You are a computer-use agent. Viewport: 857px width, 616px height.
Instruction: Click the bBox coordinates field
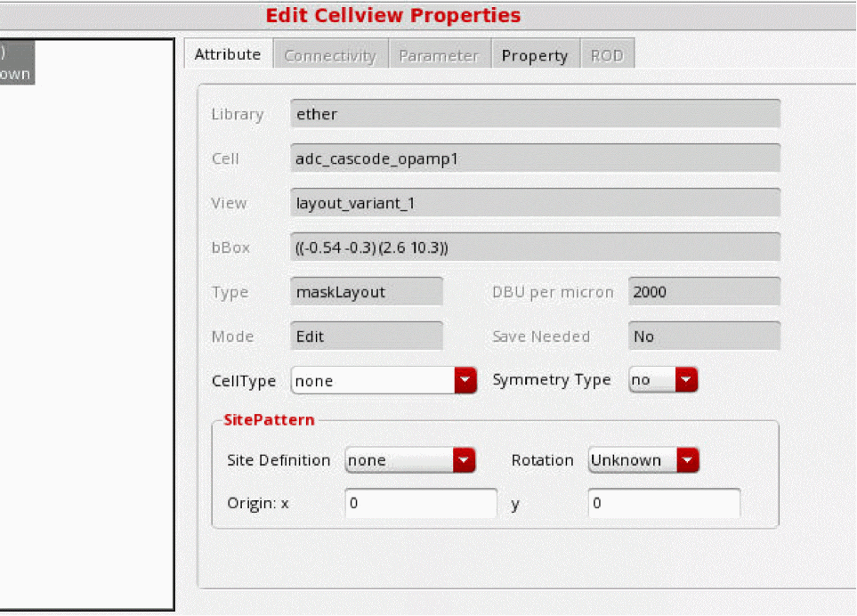click(x=535, y=247)
